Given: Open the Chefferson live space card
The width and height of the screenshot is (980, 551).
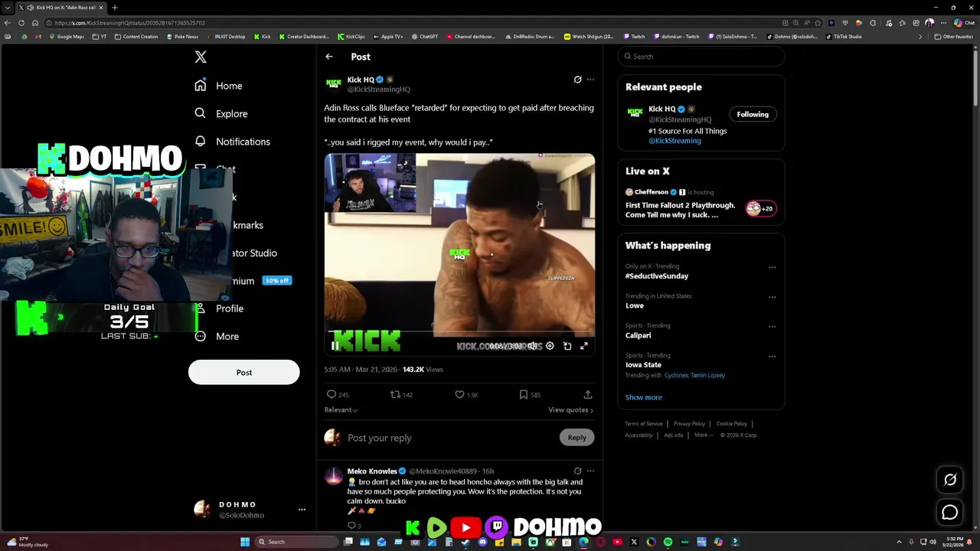Looking at the screenshot, I should coord(701,205).
